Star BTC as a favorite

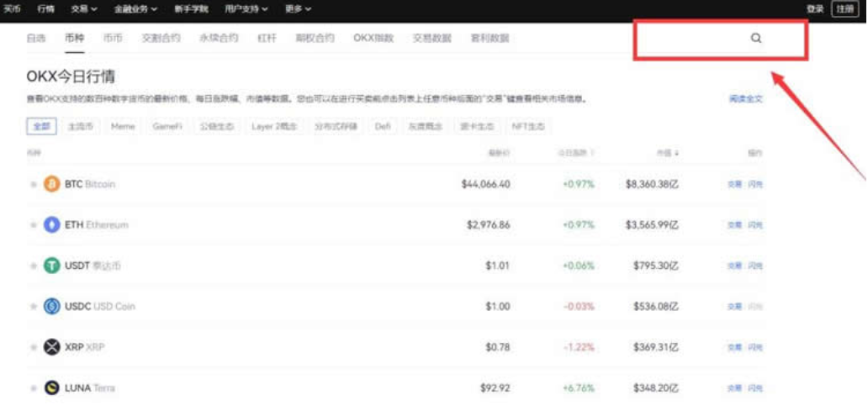click(x=33, y=184)
